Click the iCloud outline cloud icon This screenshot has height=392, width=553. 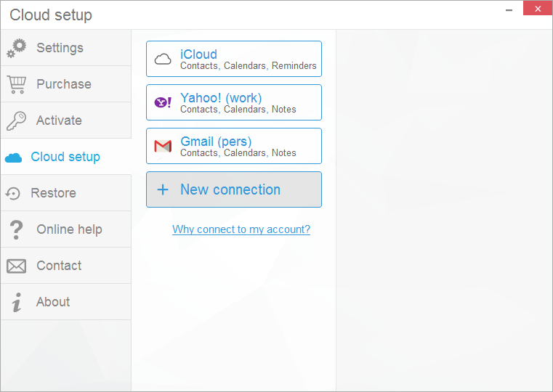[163, 60]
